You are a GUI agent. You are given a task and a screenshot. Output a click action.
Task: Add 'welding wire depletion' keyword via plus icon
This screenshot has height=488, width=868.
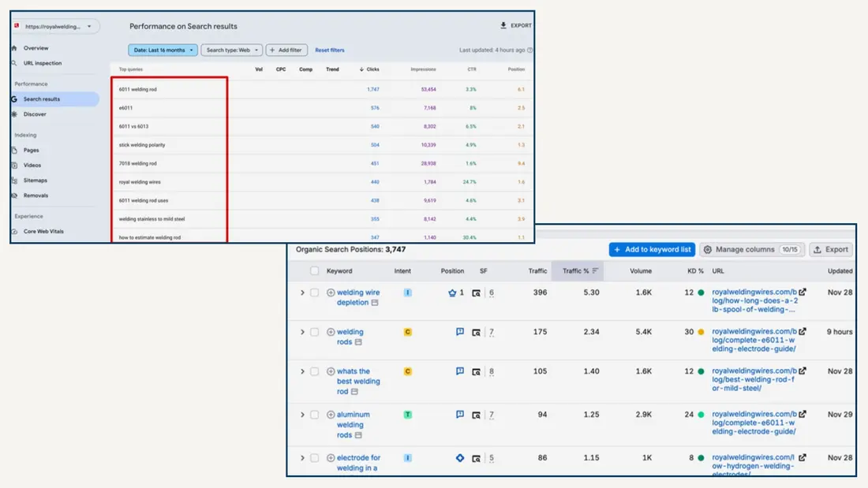point(331,292)
